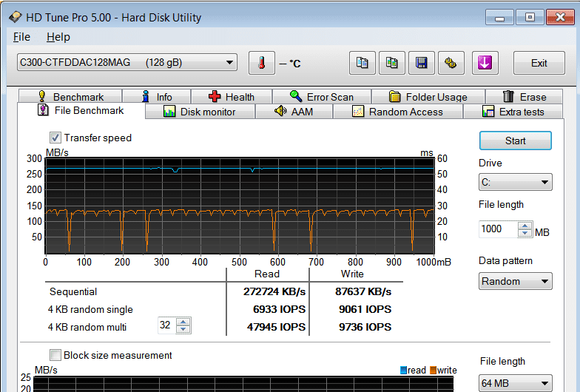
Task: Click the queue depth 32 input field
Action: pos(167,325)
